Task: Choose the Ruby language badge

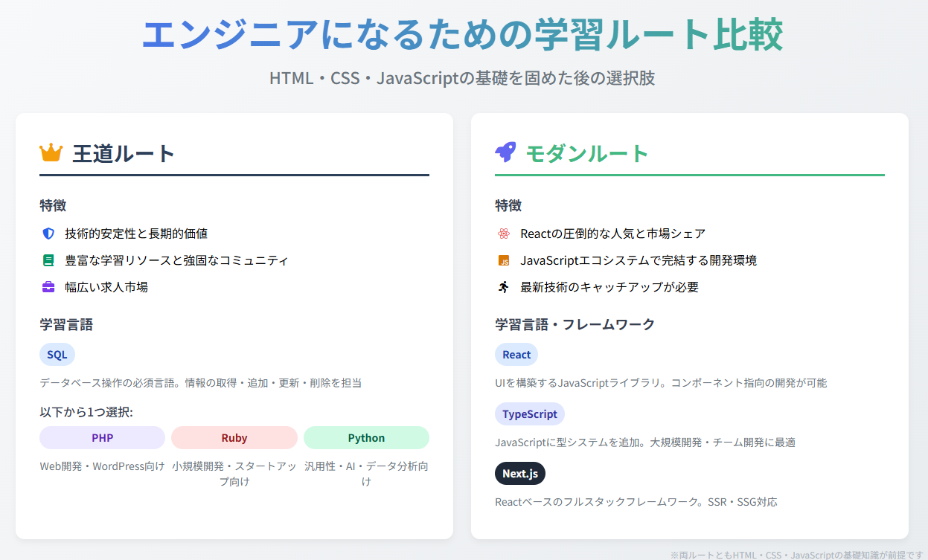Action: tap(234, 438)
